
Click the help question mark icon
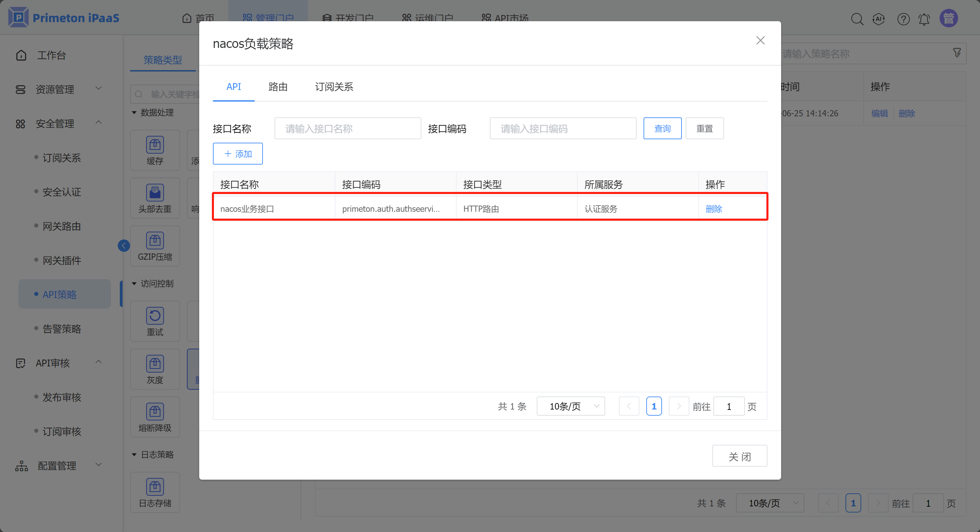pyautogui.click(x=903, y=18)
